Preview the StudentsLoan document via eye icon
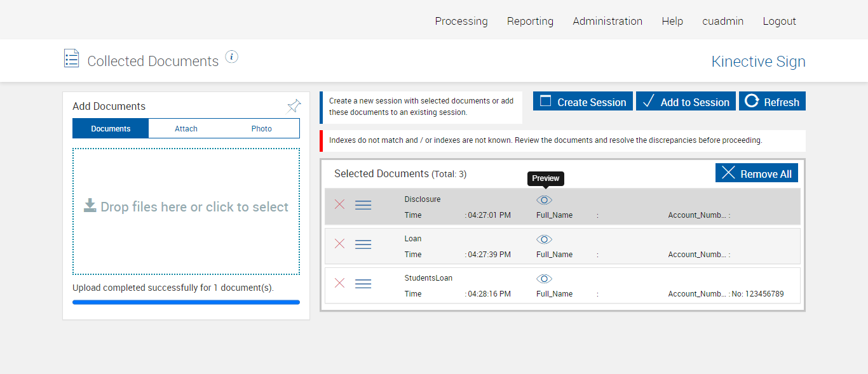 click(x=544, y=279)
